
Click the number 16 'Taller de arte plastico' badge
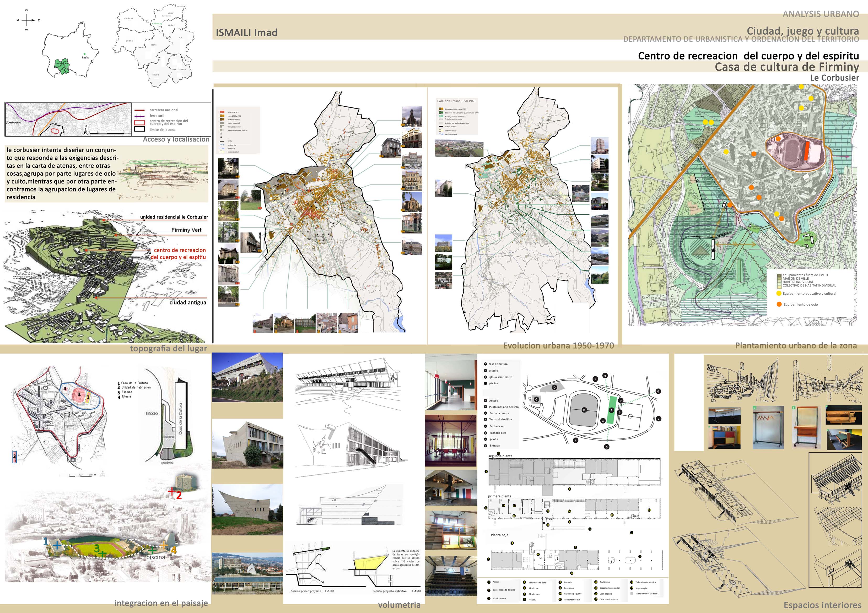pos(632,582)
